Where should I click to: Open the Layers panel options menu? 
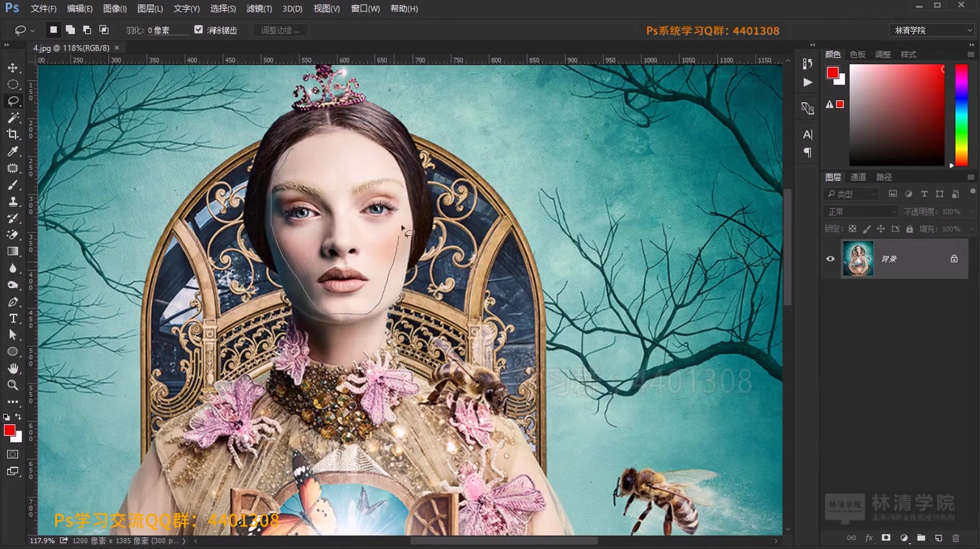pos(970,177)
